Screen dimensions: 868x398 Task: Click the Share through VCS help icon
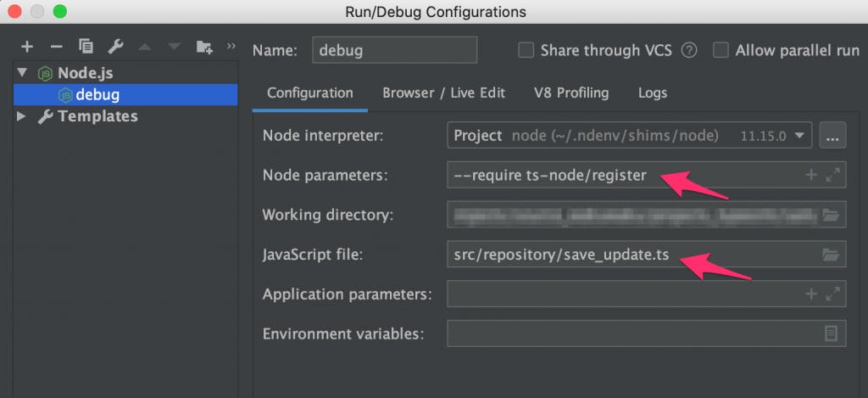tap(689, 50)
